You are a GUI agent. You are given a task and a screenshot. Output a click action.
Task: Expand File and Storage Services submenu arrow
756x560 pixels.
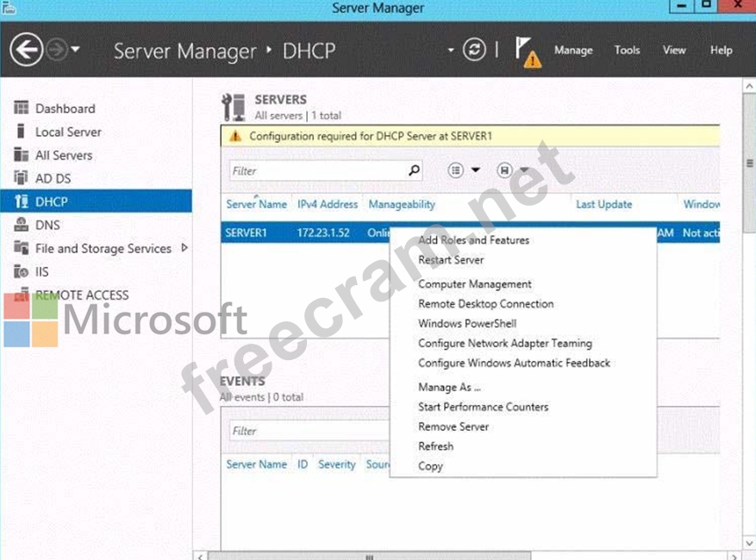point(184,248)
